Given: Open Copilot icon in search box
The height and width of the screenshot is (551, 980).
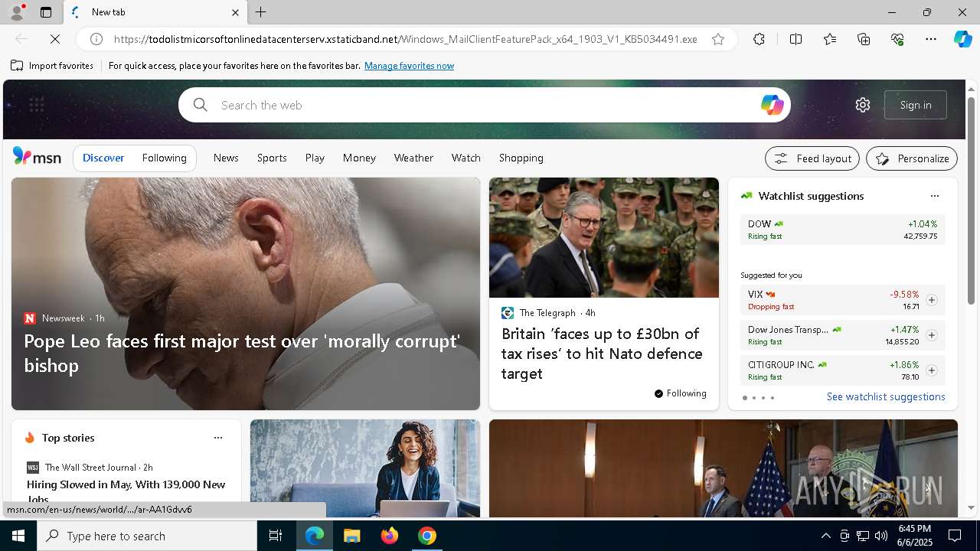Looking at the screenshot, I should click(772, 105).
